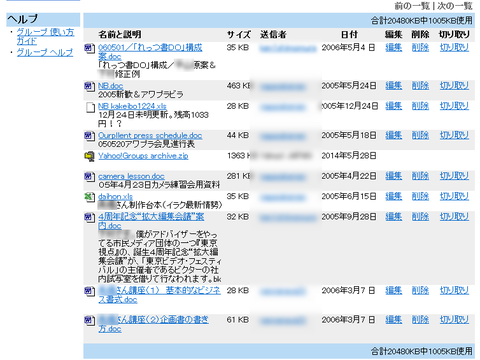Open camera_lesson.doc link
Viewport: 480px width, 360px height.
131,176
